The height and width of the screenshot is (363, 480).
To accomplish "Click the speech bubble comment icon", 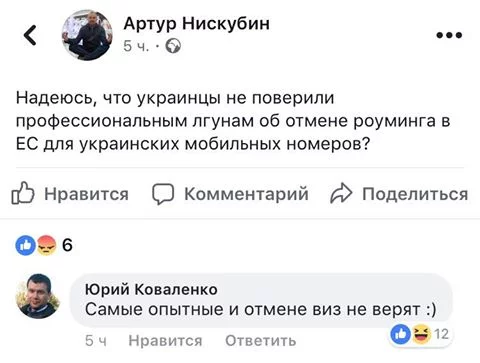I will click(x=163, y=193).
